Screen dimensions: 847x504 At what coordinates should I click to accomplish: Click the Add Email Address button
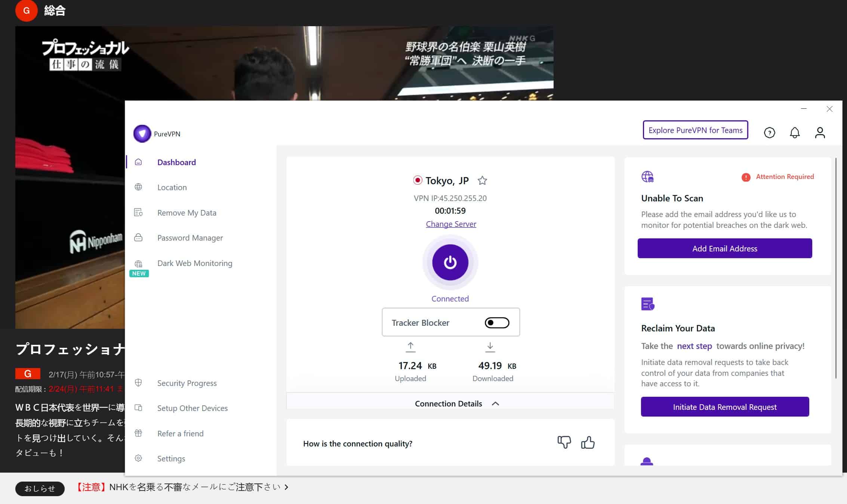(x=725, y=248)
